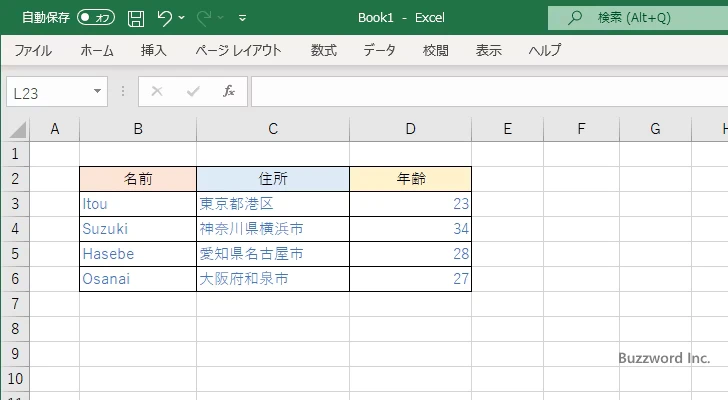Viewport: 728px width, 400px height.
Task: Select column C header
Action: pos(273,129)
